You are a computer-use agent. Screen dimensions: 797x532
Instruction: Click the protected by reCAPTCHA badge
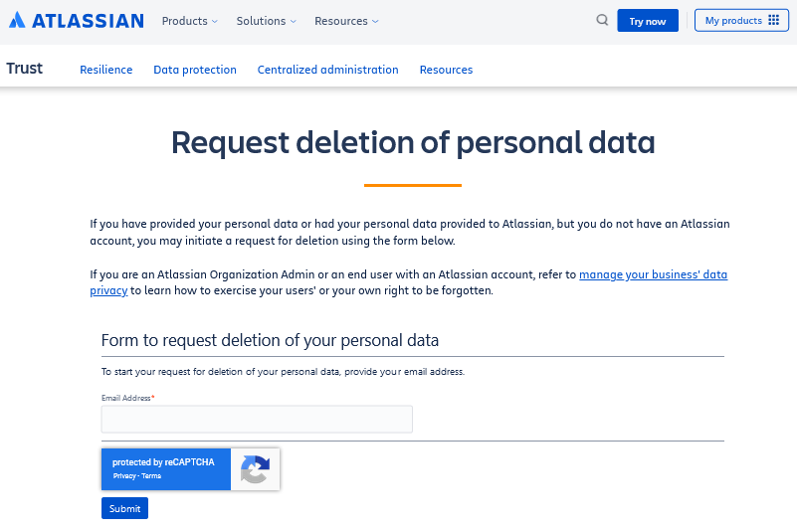pos(164,462)
